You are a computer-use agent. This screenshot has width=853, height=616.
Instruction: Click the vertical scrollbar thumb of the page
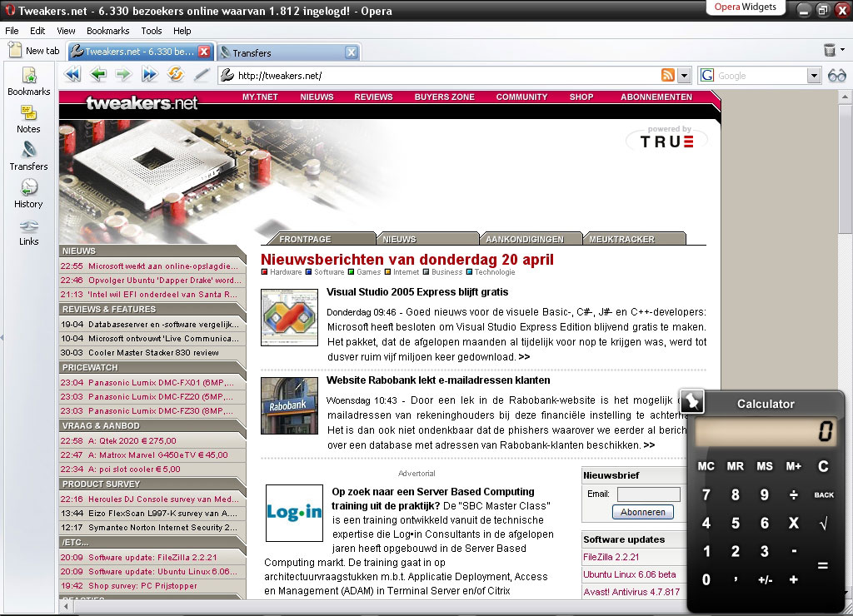pos(845,170)
